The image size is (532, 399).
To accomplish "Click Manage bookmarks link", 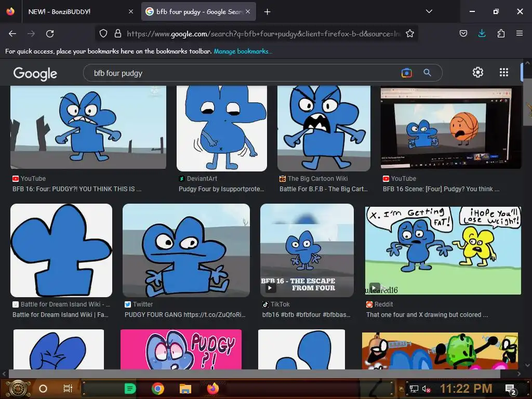I will click(x=243, y=51).
